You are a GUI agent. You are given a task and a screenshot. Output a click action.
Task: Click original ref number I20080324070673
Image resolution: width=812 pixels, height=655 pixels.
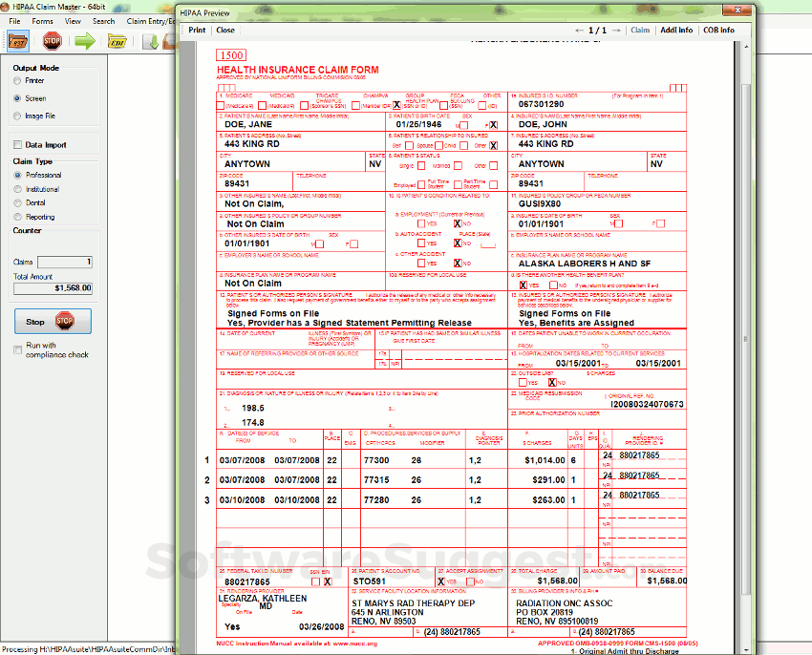pyautogui.click(x=647, y=405)
